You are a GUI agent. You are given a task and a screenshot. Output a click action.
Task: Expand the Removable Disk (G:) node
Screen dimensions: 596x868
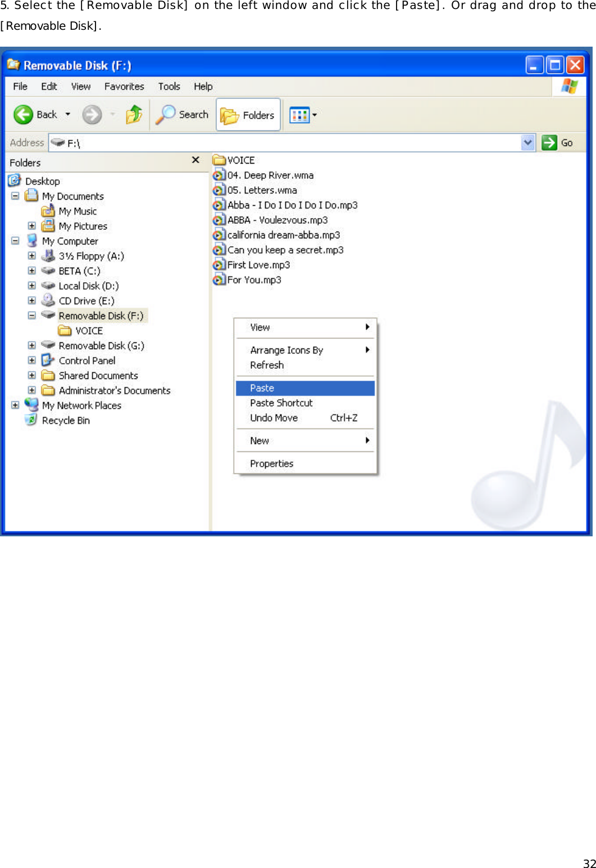32,345
